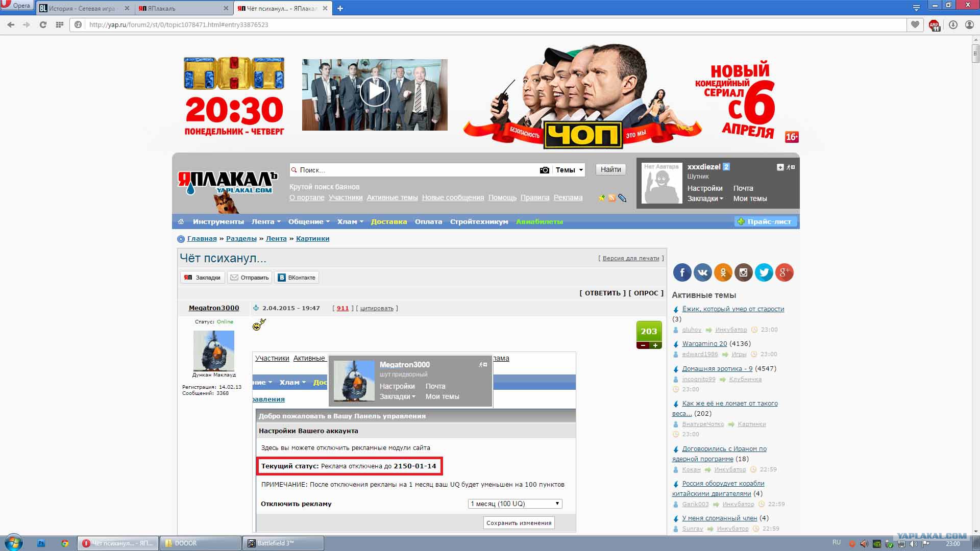Open the Google Plus social icon
Viewport: 980px width, 551px height.
pos(784,272)
